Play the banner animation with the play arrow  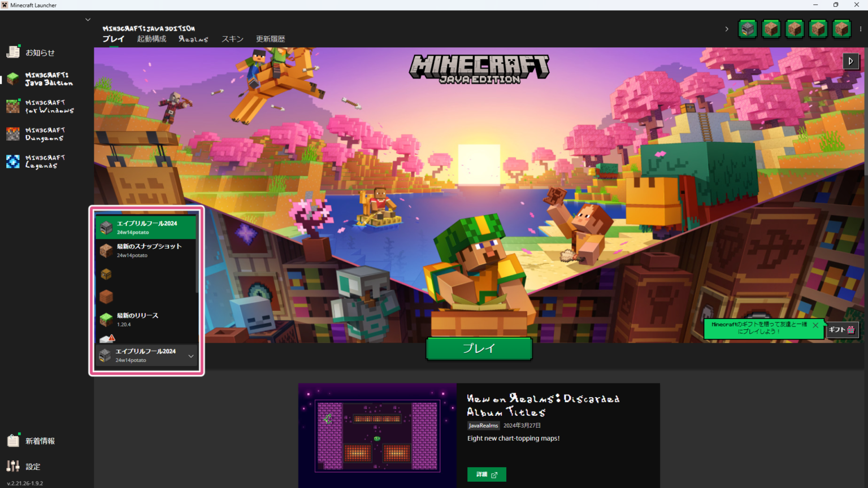[850, 61]
